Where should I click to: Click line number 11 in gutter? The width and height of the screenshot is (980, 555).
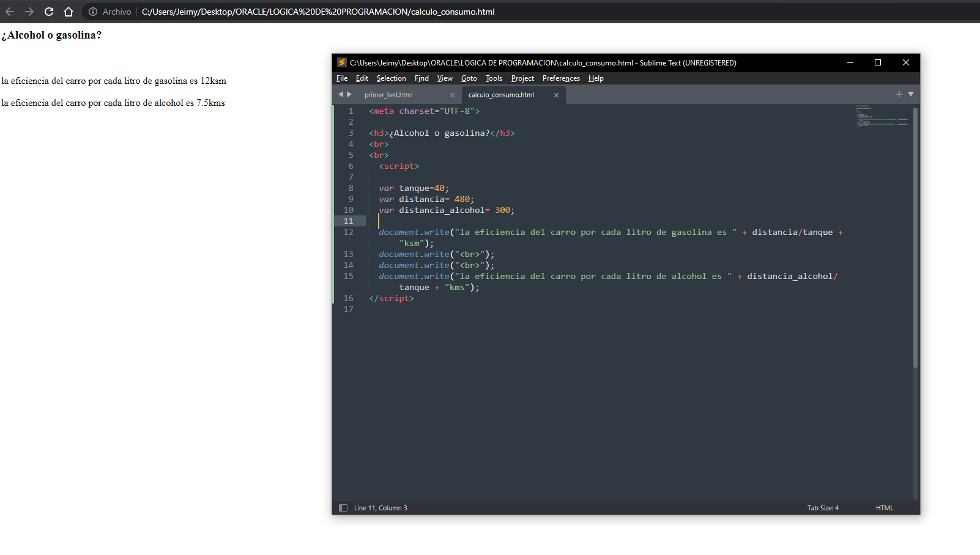[x=349, y=221]
